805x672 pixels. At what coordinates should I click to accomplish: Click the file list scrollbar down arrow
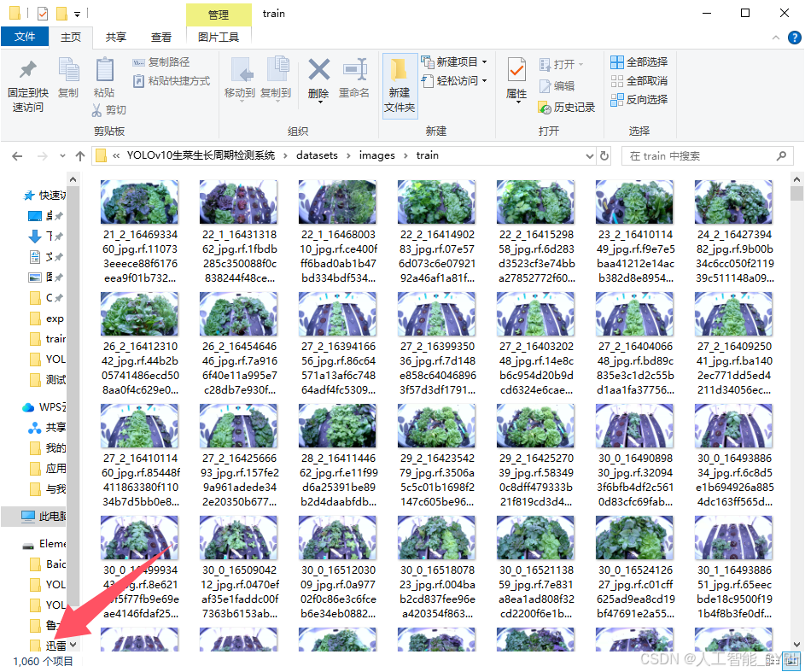796,645
